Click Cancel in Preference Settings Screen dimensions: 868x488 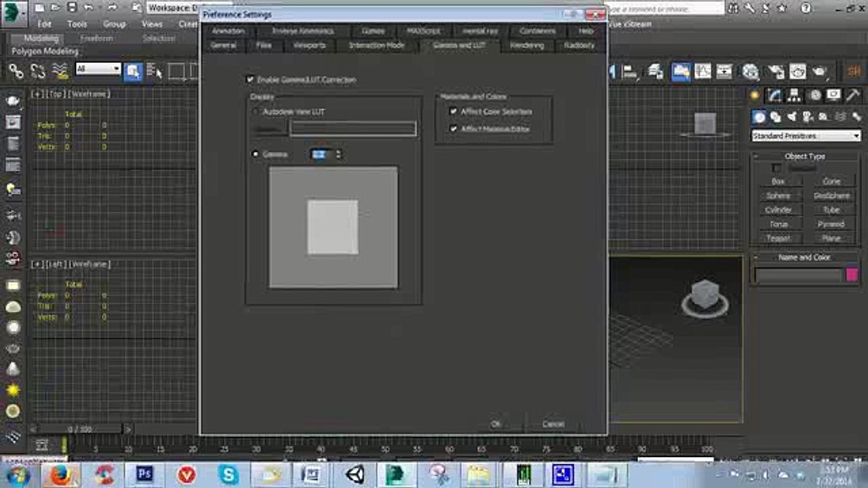[x=553, y=424]
